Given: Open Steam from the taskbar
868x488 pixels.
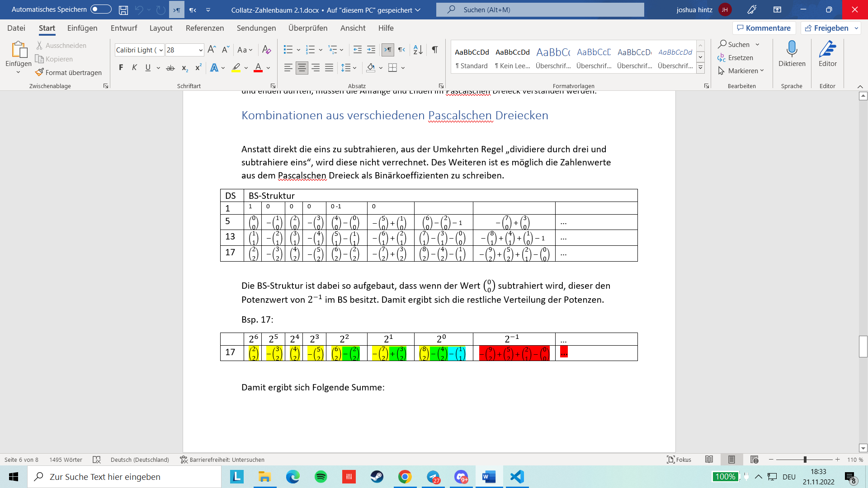Looking at the screenshot, I should click(x=377, y=477).
